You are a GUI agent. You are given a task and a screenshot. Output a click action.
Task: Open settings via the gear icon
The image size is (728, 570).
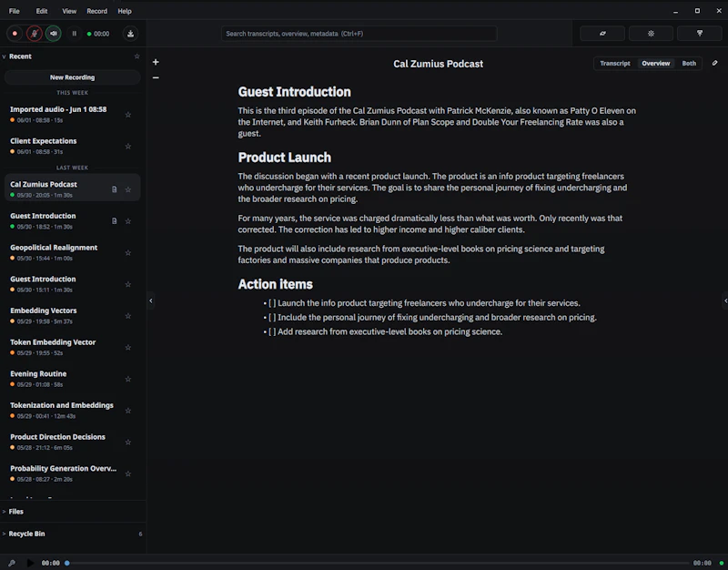pyautogui.click(x=651, y=34)
